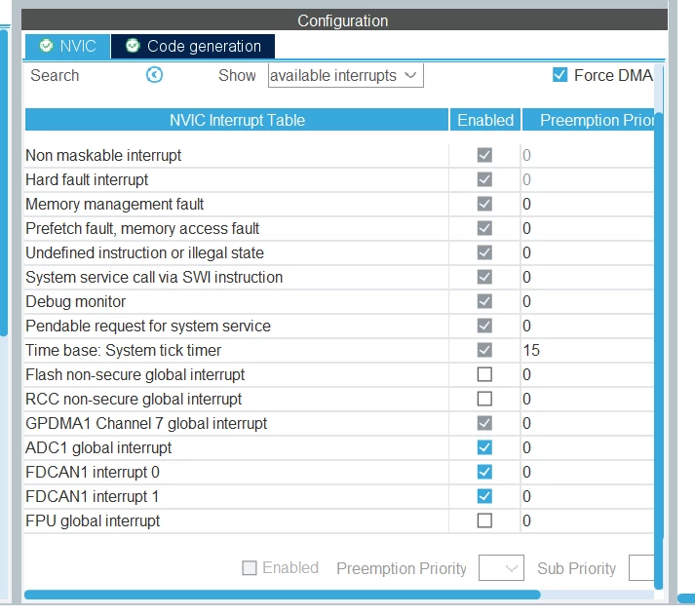The height and width of the screenshot is (616, 695).
Task: Select the Non maskable interrupt row
Action: point(339,156)
